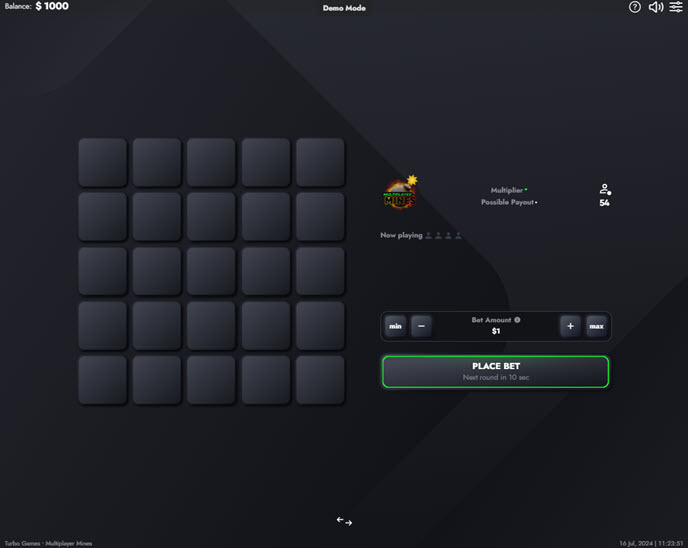Pick the bottom-right tile in the grid
The width and height of the screenshot is (688, 548).
pyautogui.click(x=319, y=379)
